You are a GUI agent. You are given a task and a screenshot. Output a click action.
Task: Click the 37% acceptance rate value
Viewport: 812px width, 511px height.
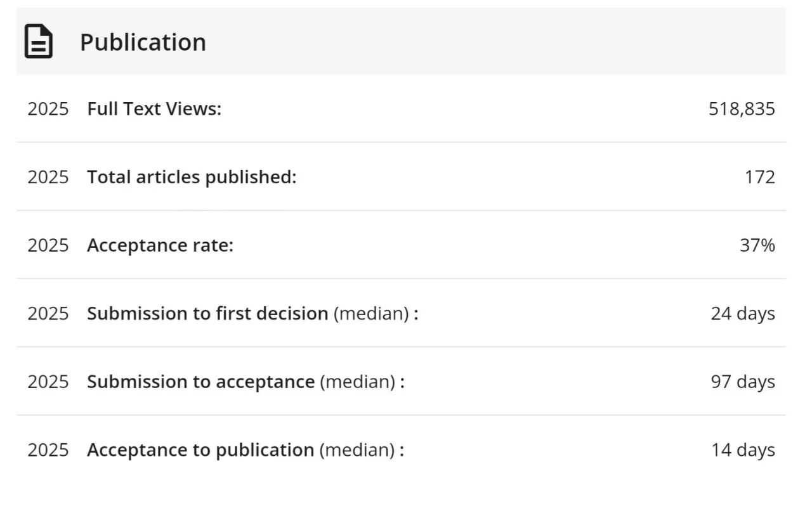[x=757, y=245]
